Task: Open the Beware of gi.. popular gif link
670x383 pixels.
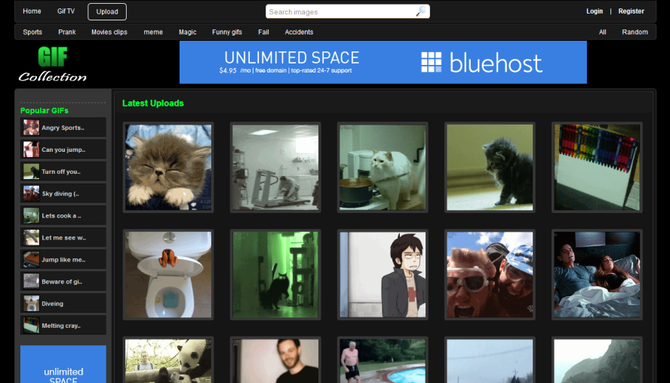Action: click(x=62, y=282)
